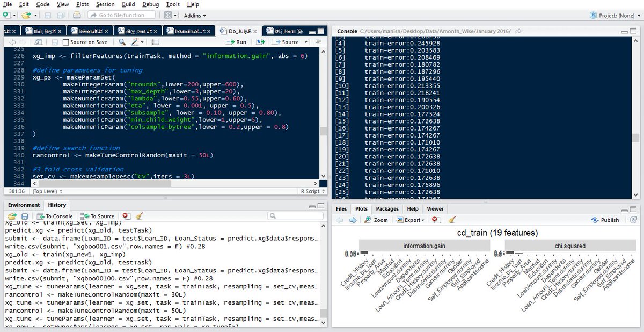This screenshot has height=332, width=644.
Task: Click the Find/Replace magnifier icon
Action: [x=122, y=42]
